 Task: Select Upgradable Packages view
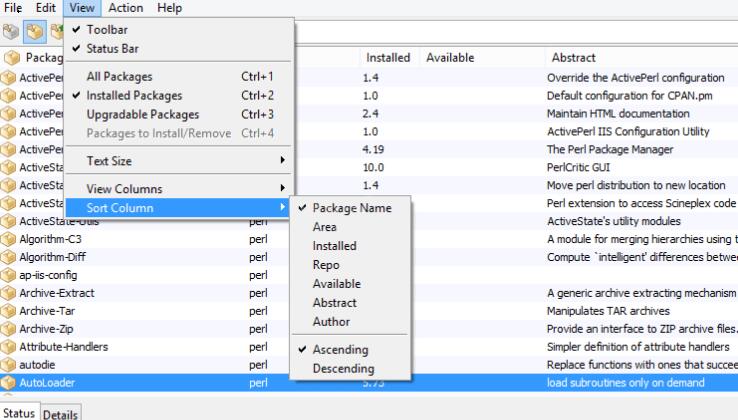pyautogui.click(x=179, y=114)
